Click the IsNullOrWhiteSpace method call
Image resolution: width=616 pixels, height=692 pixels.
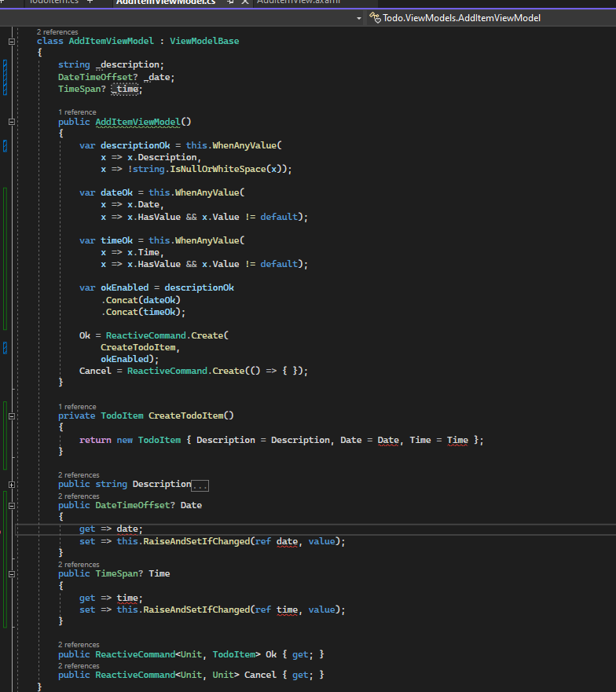[218, 169]
